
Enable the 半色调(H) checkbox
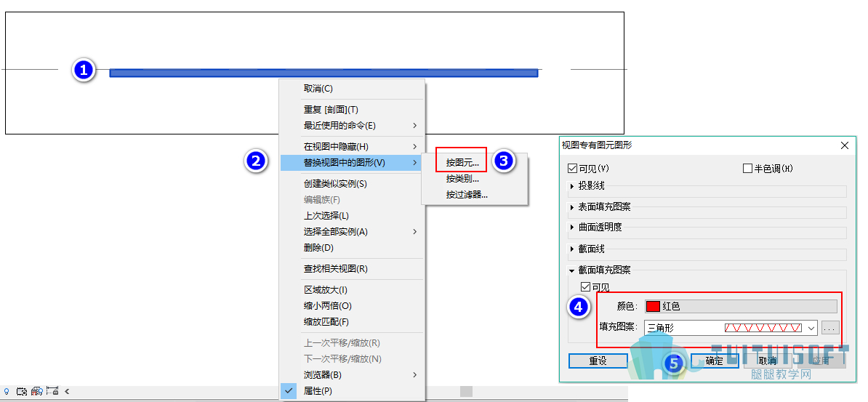pyautogui.click(x=747, y=169)
